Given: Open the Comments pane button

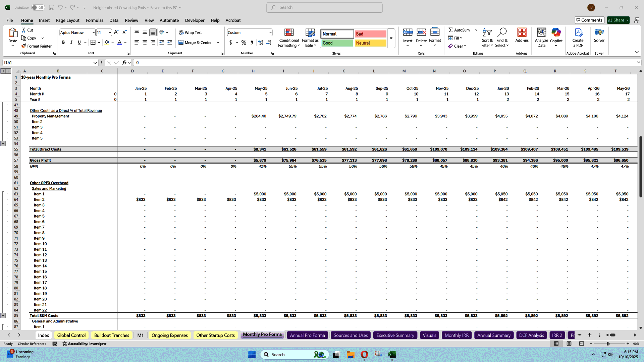Looking at the screenshot, I should (589, 20).
